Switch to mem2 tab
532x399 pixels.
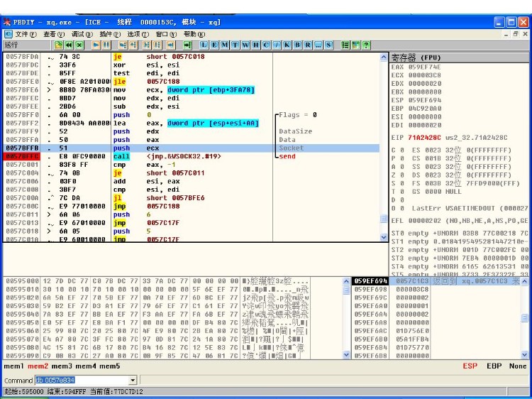coord(38,366)
